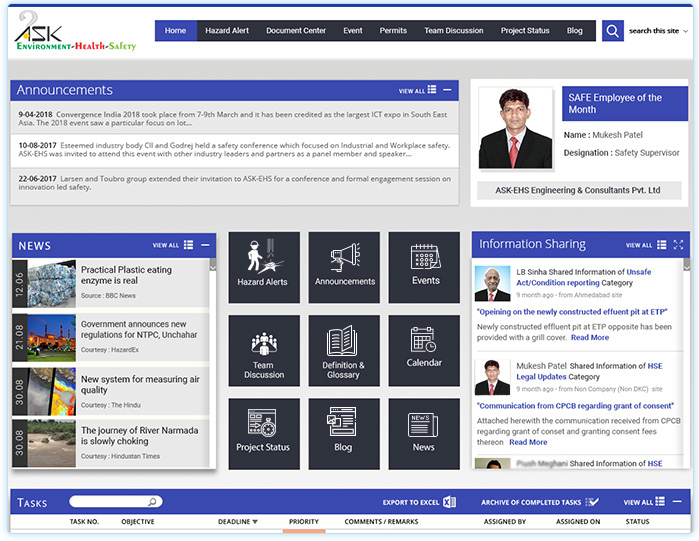The width and height of the screenshot is (699, 541).
Task: Click Read More on effluent pit post
Action: tap(589, 338)
